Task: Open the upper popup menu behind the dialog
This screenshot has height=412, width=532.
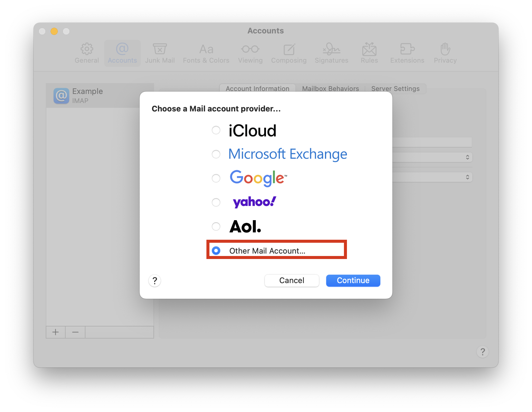Action: pyautogui.click(x=432, y=157)
